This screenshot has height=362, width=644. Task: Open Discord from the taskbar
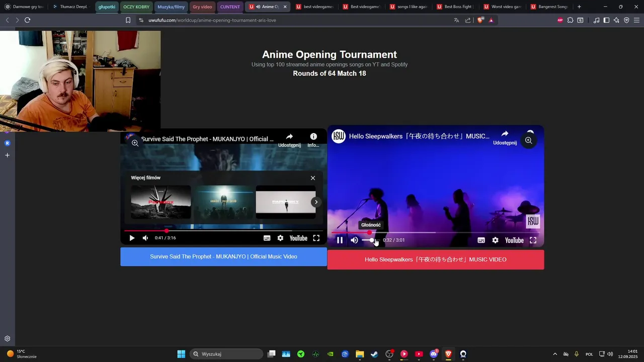click(x=434, y=354)
